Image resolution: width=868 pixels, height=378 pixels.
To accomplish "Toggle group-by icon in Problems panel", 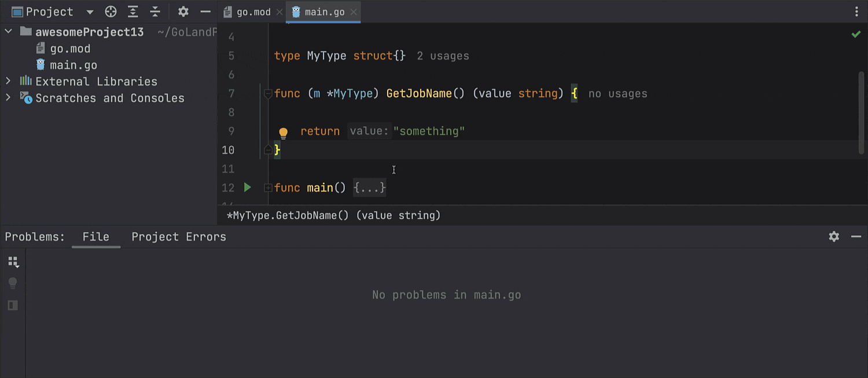I will tap(13, 262).
